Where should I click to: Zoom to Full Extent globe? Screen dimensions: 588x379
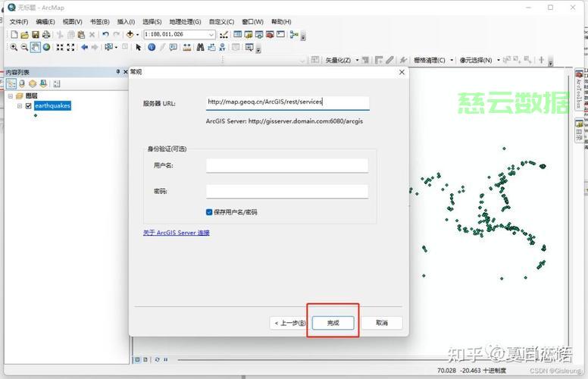coord(46,47)
